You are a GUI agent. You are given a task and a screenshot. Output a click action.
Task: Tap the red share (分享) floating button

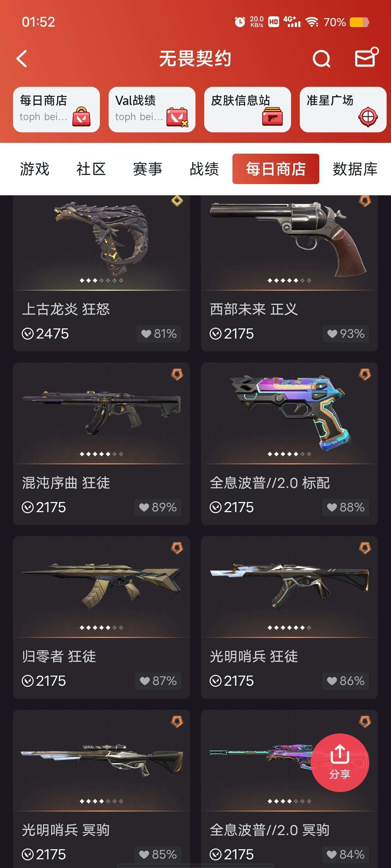pyautogui.click(x=340, y=762)
